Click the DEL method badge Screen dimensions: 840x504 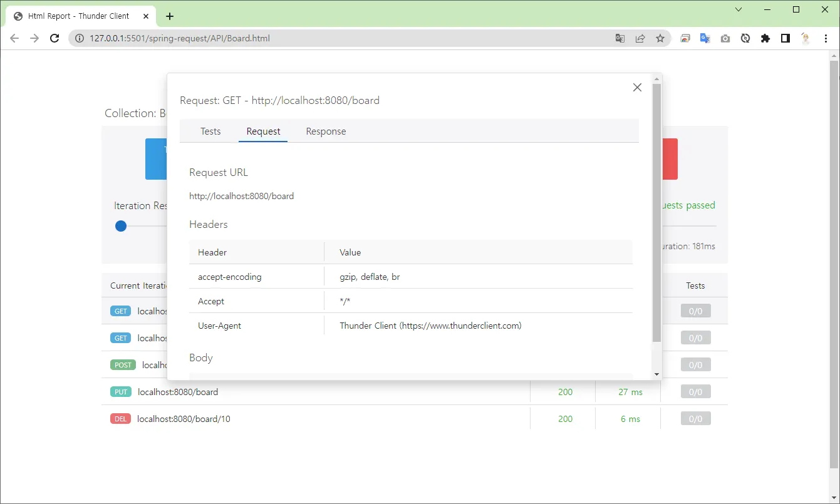click(x=121, y=419)
